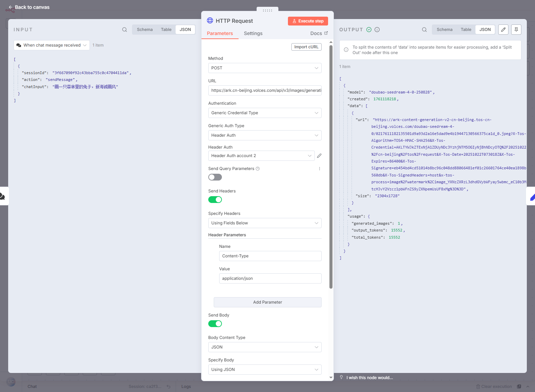Open the Method dropdown showing POST

(265, 68)
